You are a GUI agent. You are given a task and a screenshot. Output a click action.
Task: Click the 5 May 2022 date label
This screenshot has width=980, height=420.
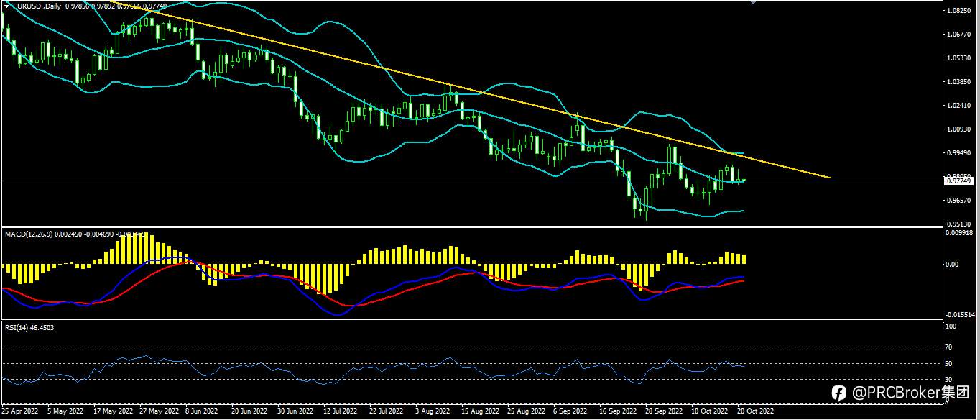click(65, 412)
